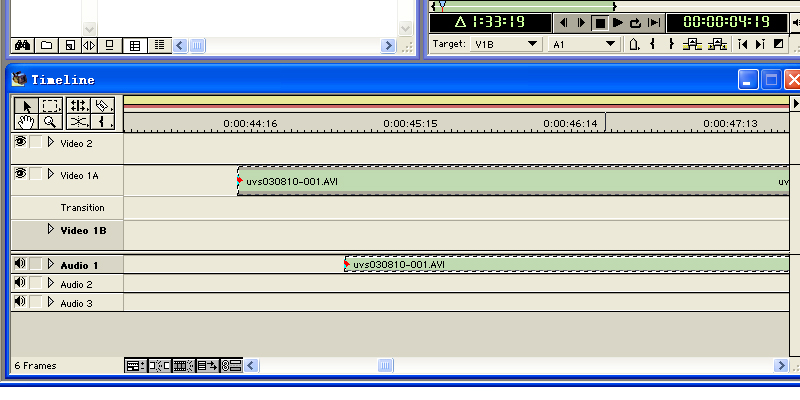Switch Project window to Icon view
The height and width of the screenshot is (400, 800).
[x=110, y=45]
